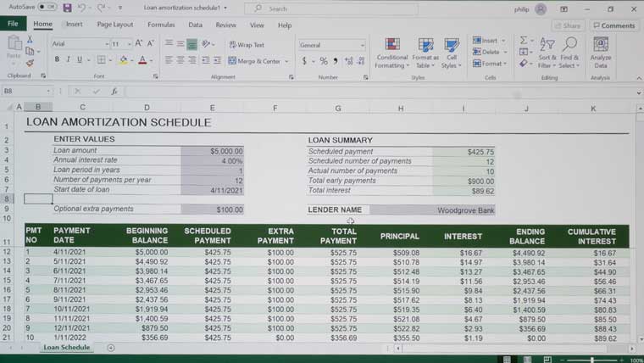Open Analyze Data in the ribbon
Image resolution: width=644 pixels, height=363 pixels.
(600, 52)
